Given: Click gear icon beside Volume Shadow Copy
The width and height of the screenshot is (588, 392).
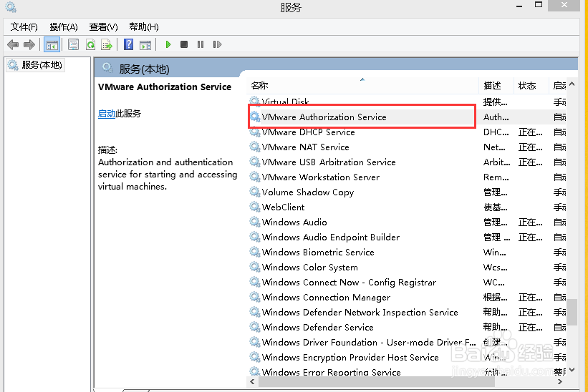Looking at the screenshot, I should coord(255,192).
